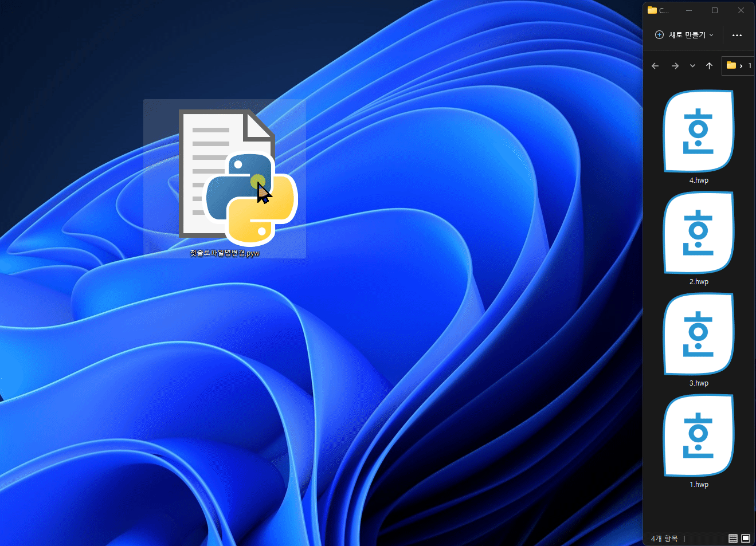
Task: Click the 3.hwp file name text
Action: [x=699, y=383]
